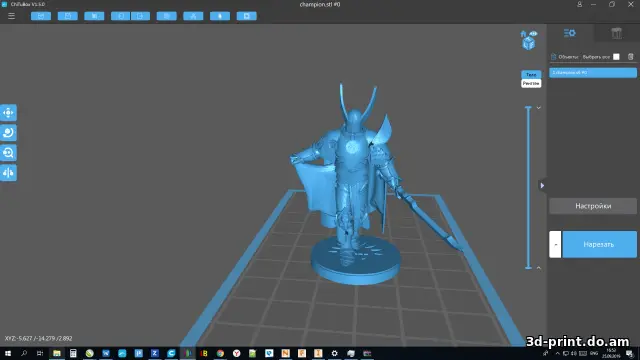Image resolution: width=640 pixels, height=360 pixels.
Task: Click the user account icon in title bar
Action: [579, 4]
